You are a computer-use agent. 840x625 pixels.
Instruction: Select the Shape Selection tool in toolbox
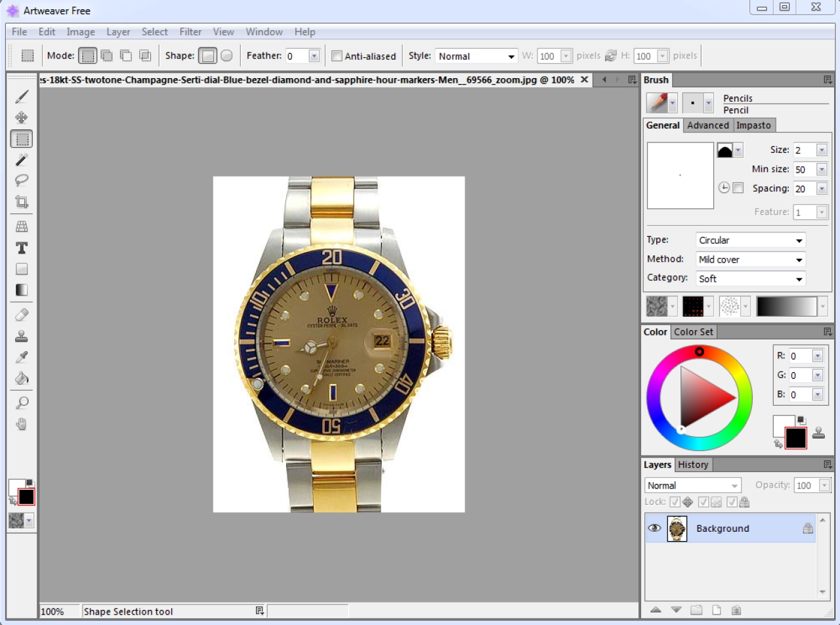22,139
